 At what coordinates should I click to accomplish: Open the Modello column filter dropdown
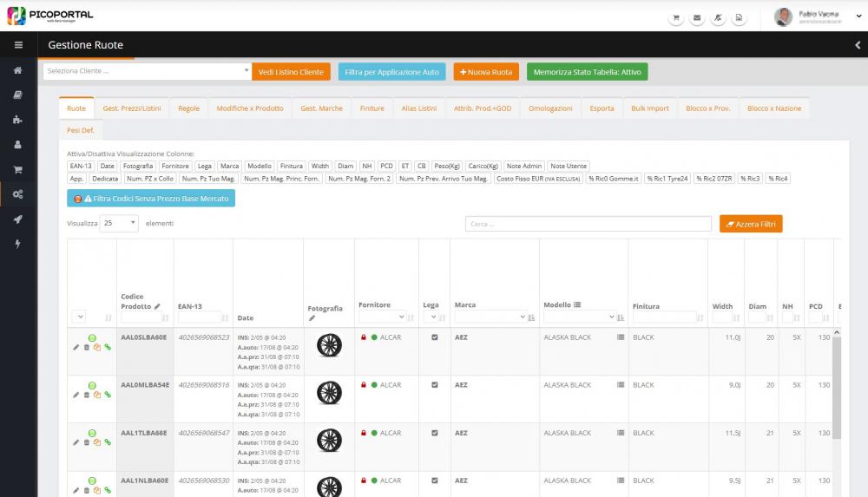[x=580, y=317]
